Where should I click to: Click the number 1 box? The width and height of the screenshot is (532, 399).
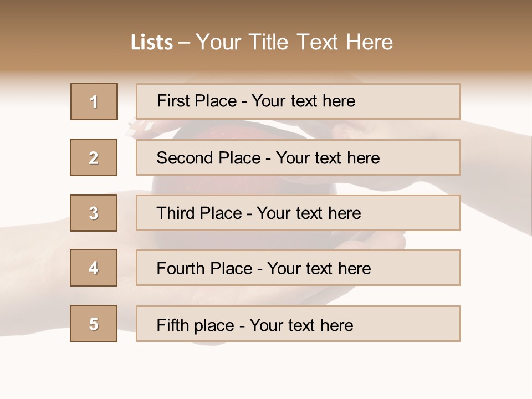coord(94,101)
